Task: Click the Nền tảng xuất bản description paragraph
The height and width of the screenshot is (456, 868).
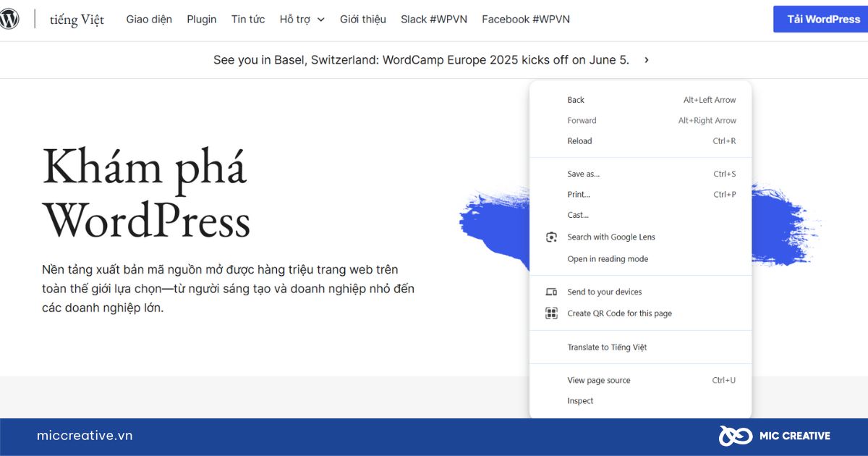Action: (x=228, y=289)
